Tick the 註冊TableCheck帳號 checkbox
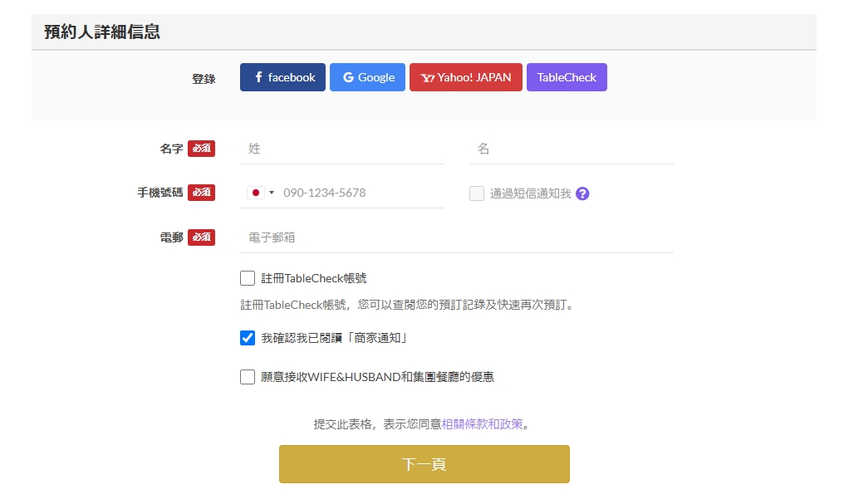This screenshot has height=504, width=844. [248, 278]
